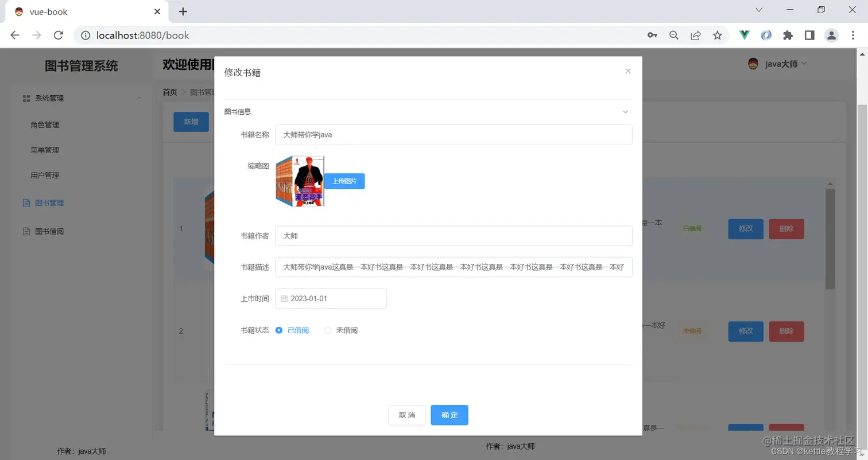The height and width of the screenshot is (460, 868).
Task: Select the 已借阅 radio button
Action: [279, 330]
